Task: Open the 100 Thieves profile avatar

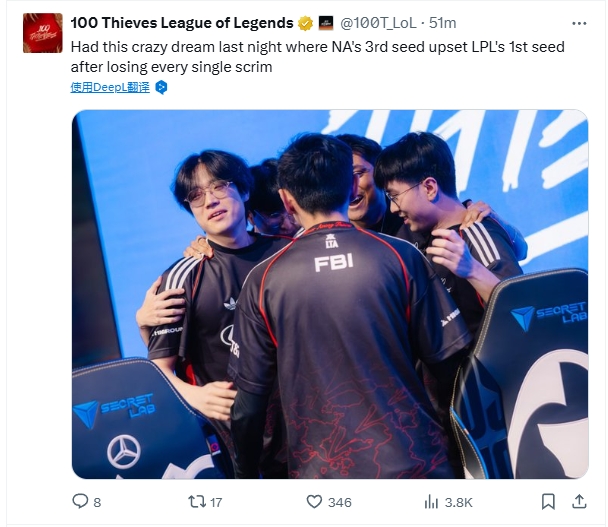Action: pyautogui.click(x=43, y=33)
